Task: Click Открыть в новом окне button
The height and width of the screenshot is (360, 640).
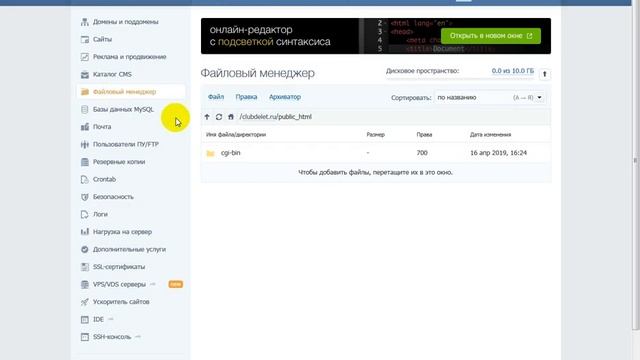Action: [491, 36]
